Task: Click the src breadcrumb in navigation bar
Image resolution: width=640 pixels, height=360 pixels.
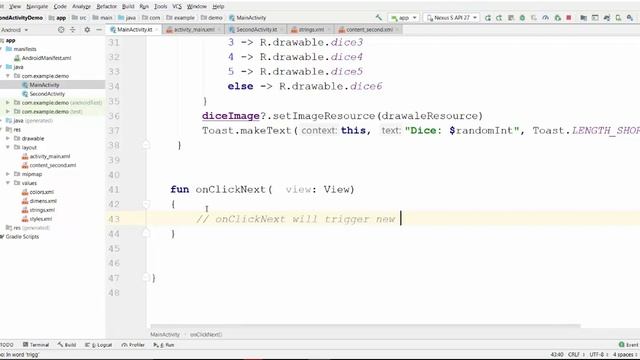Action: [79, 18]
